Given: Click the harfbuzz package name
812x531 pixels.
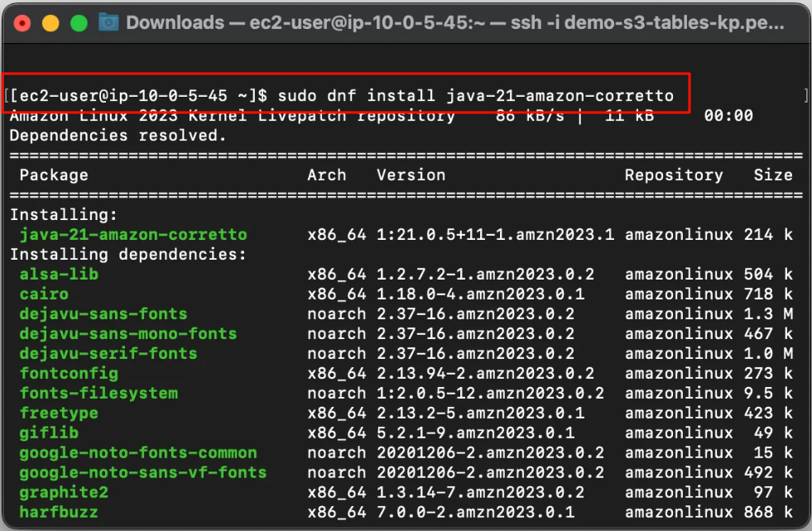Looking at the screenshot, I should 59,512.
